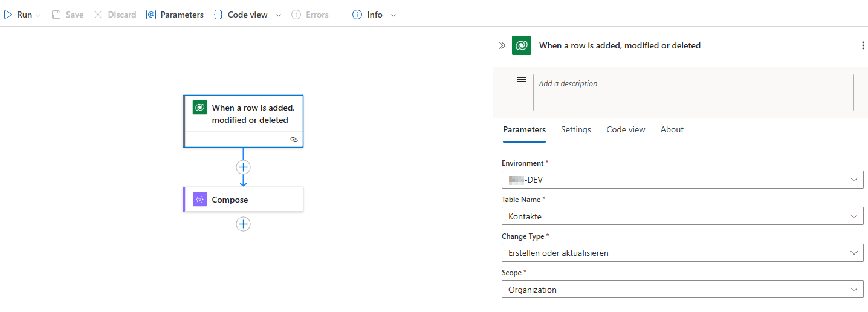Open the Table Name dropdown showing Kontakte
The image size is (868, 312).
point(682,216)
